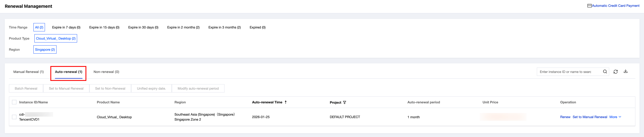Select the TencentCVD1 instance checkbox
644x137 pixels.
[x=14, y=117]
